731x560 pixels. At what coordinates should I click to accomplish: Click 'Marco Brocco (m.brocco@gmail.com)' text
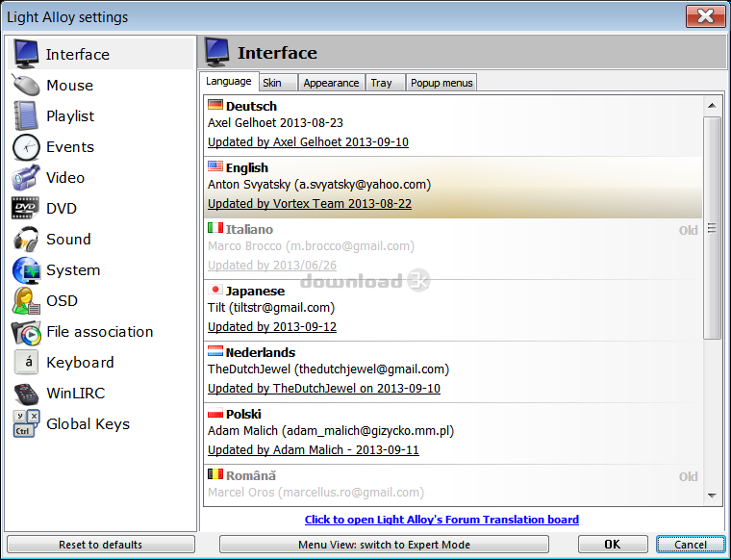(x=311, y=245)
